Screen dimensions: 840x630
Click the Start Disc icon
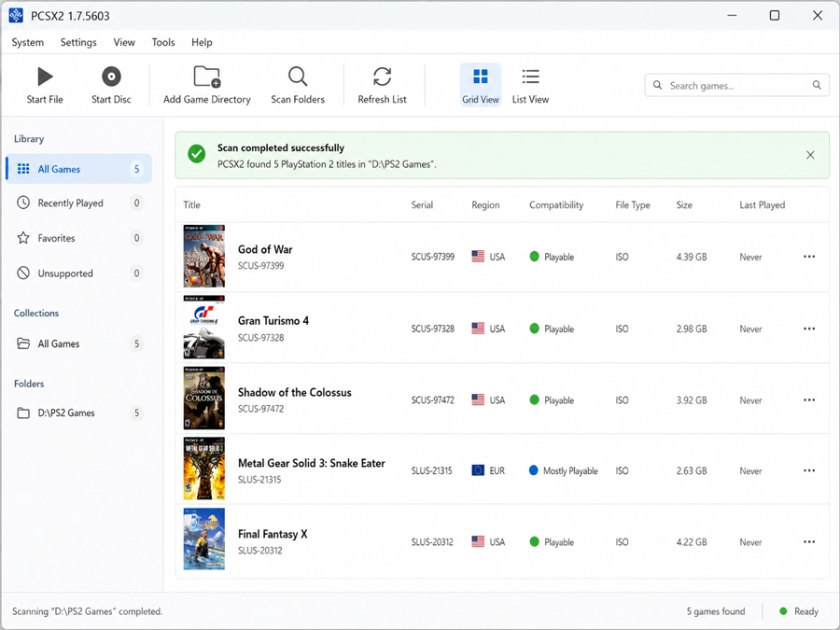click(111, 77)
